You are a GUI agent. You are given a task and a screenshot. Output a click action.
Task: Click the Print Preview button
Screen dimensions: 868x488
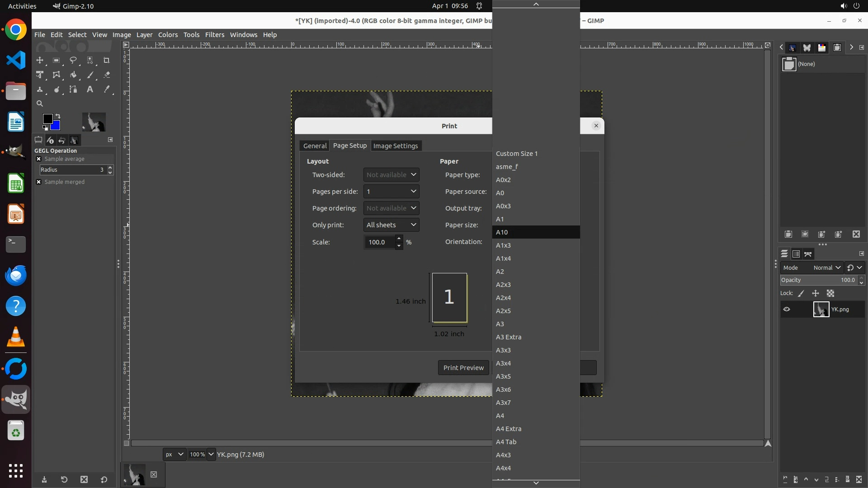[463, 368]
